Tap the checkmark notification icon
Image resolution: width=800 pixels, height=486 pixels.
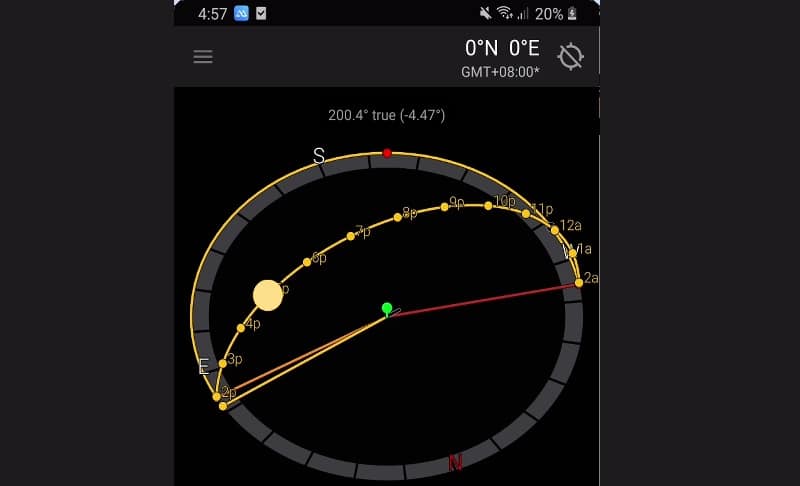coord(261,13)
